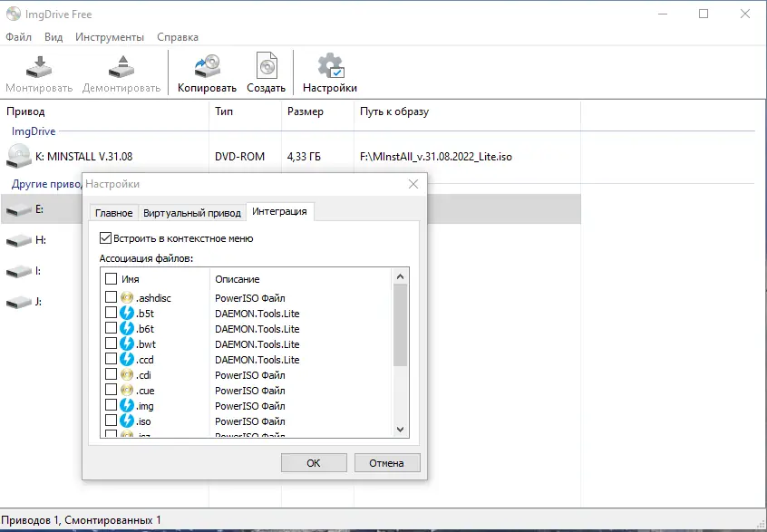767x532 pixels.
Task: Click the Демонтировать toolbar icon
Action: (121, 67)
